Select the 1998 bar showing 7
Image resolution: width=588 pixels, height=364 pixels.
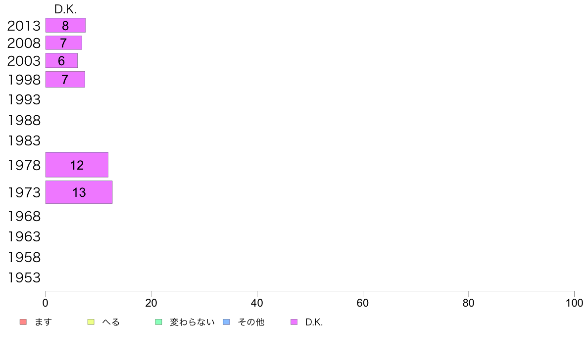[x=65, y=80]
